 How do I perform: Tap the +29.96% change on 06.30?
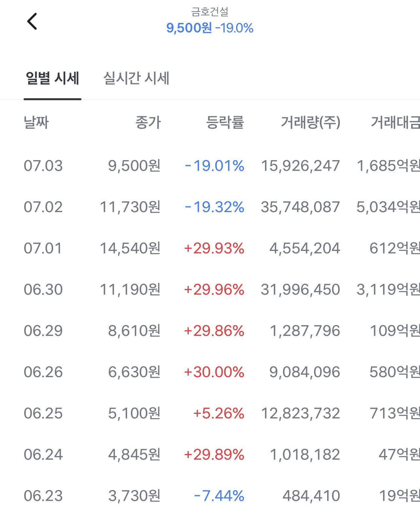[214, 289]
